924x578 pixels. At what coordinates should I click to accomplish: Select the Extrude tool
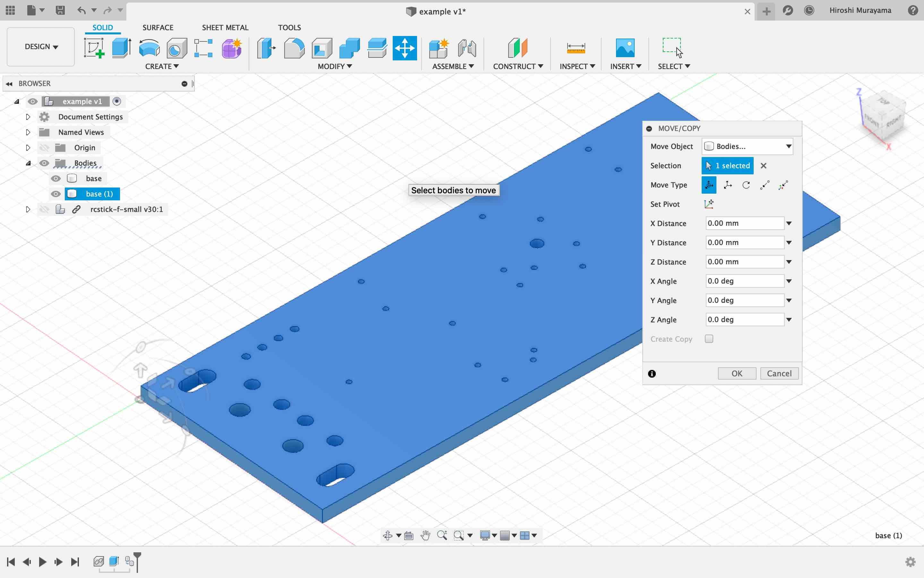pos(122,48)
